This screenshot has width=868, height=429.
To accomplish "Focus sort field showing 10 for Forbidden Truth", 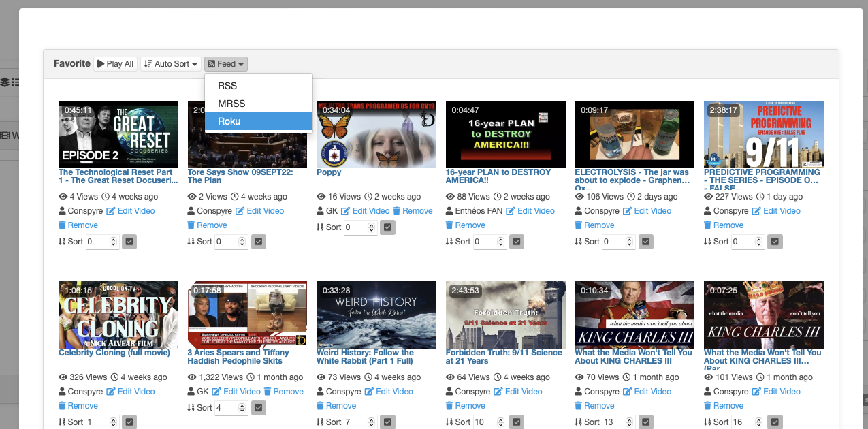I will 489,422.
